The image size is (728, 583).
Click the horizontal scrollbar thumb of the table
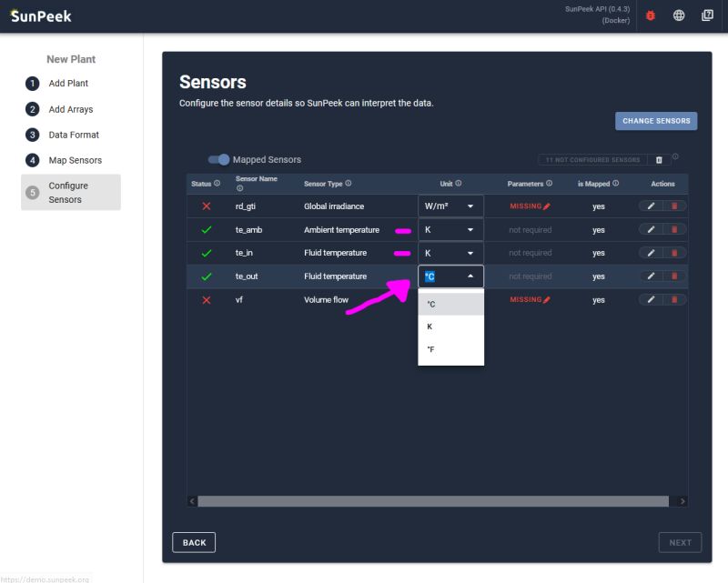pyautogui.click(x=433, y=501)
